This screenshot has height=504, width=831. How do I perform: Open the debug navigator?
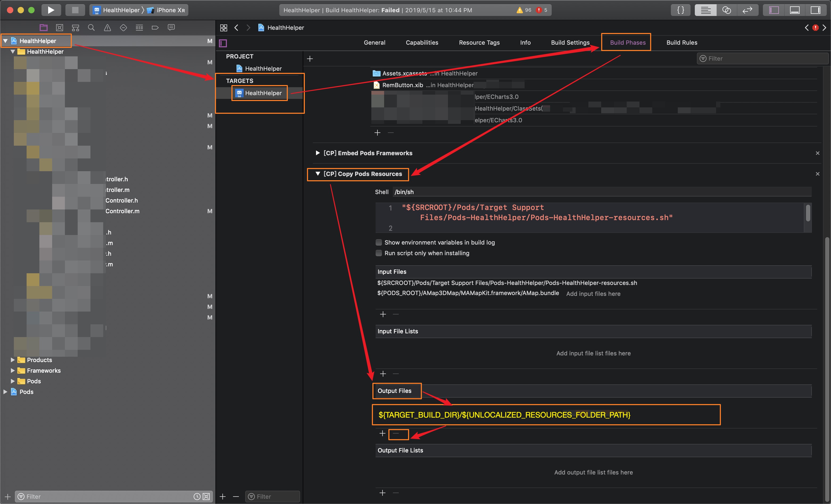[139, 28]
